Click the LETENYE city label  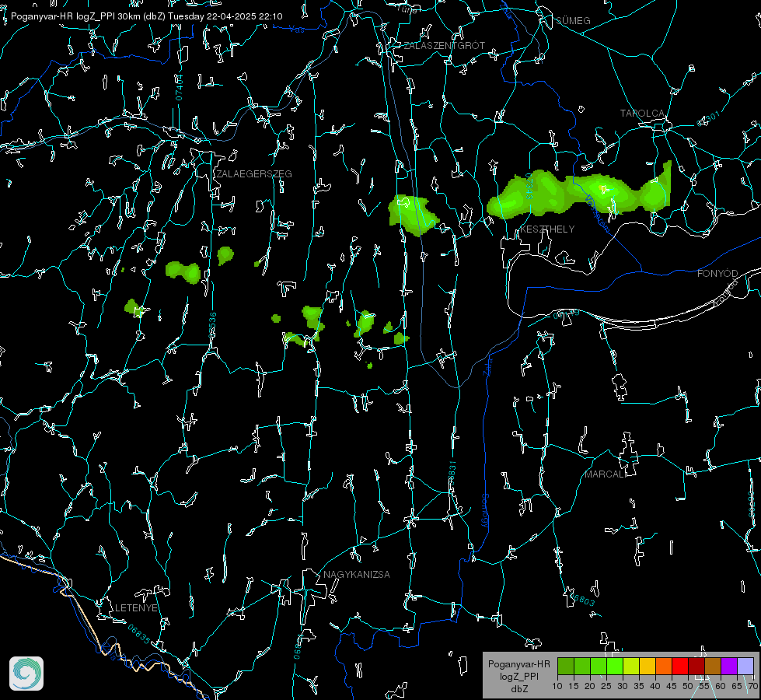136,608
